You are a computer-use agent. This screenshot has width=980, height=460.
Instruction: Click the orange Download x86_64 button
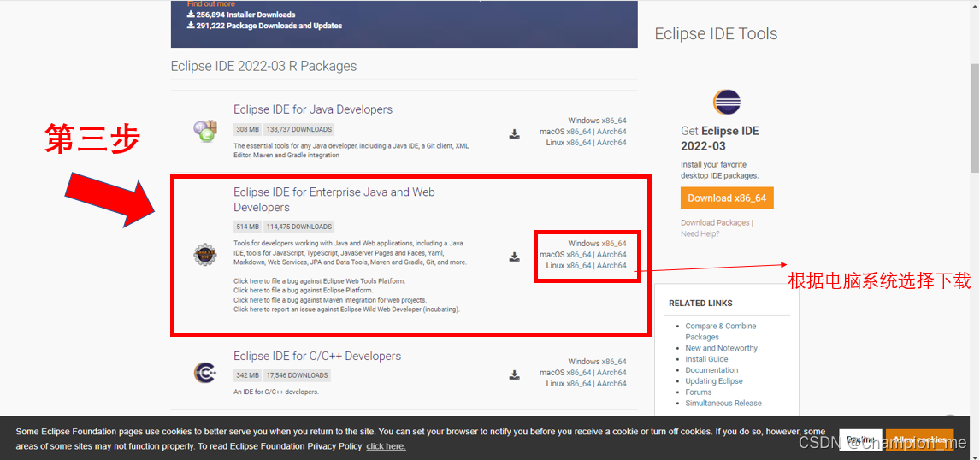[x=727, y=198]
